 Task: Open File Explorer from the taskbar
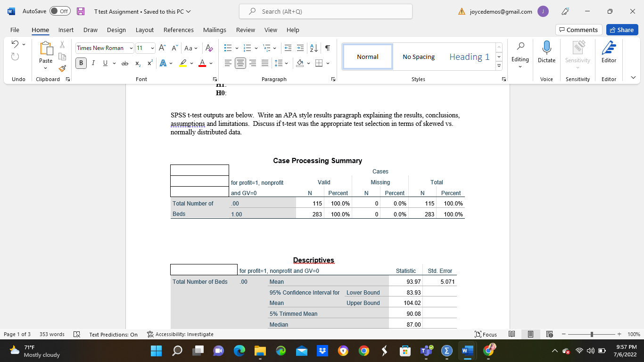[x=260, y=351]
